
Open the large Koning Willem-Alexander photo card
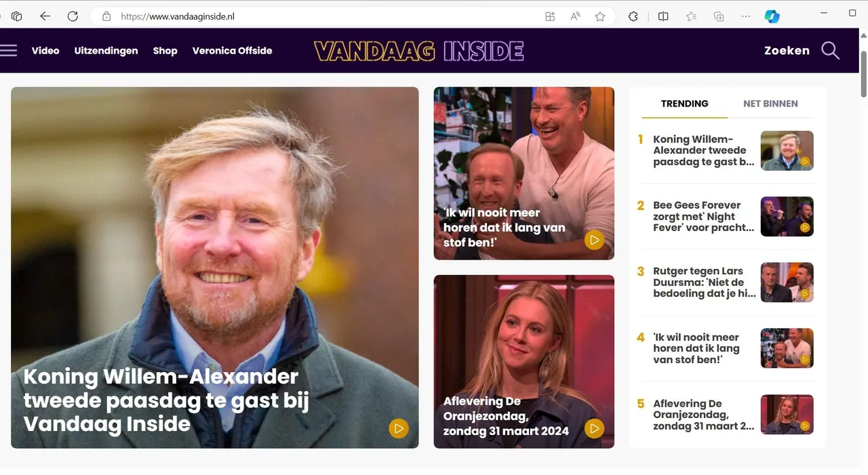pos(214,267)
